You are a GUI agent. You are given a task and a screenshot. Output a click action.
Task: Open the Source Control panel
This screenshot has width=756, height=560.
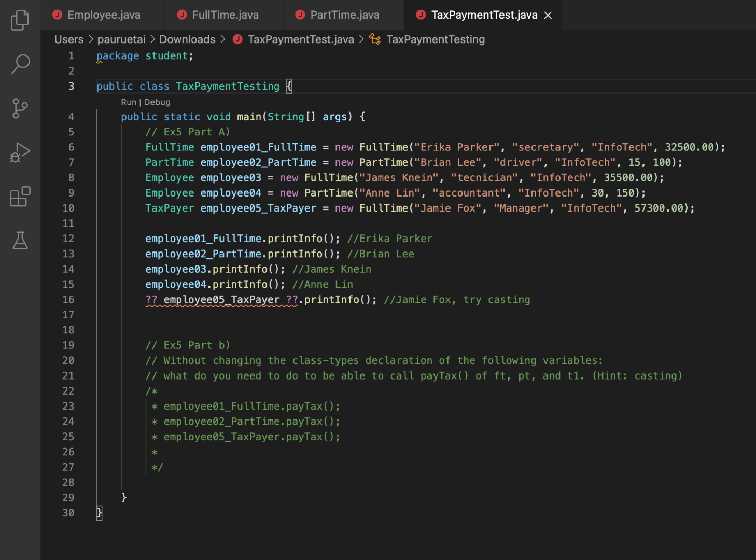pos(20,108)
